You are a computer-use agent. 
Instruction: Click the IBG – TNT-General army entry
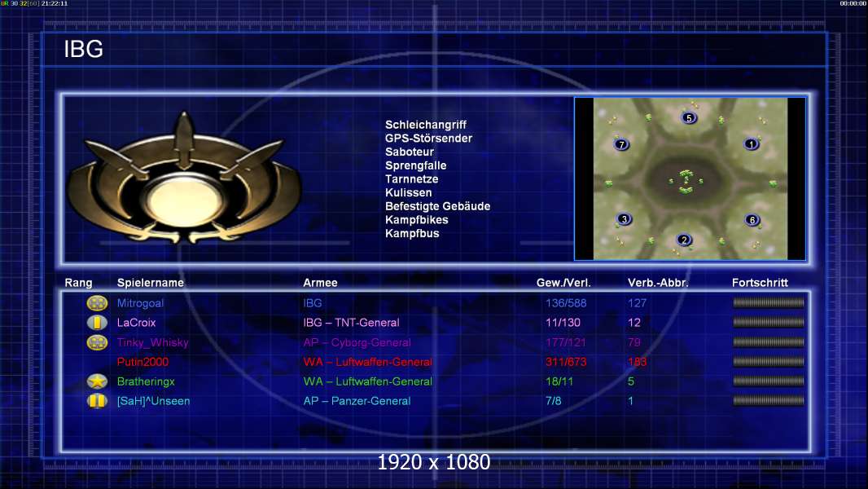point(351,322)
